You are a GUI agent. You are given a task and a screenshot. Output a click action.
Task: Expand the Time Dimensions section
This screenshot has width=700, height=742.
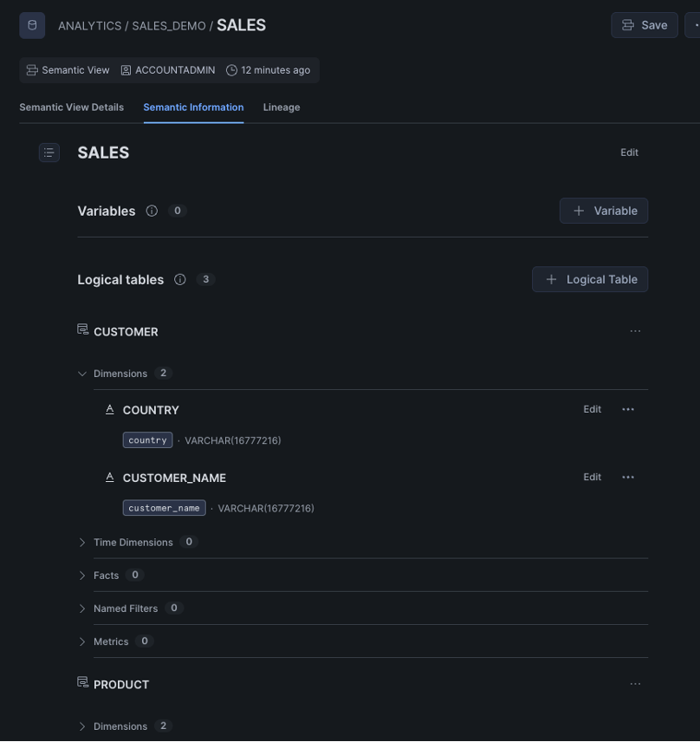click(x=82, y=543)
